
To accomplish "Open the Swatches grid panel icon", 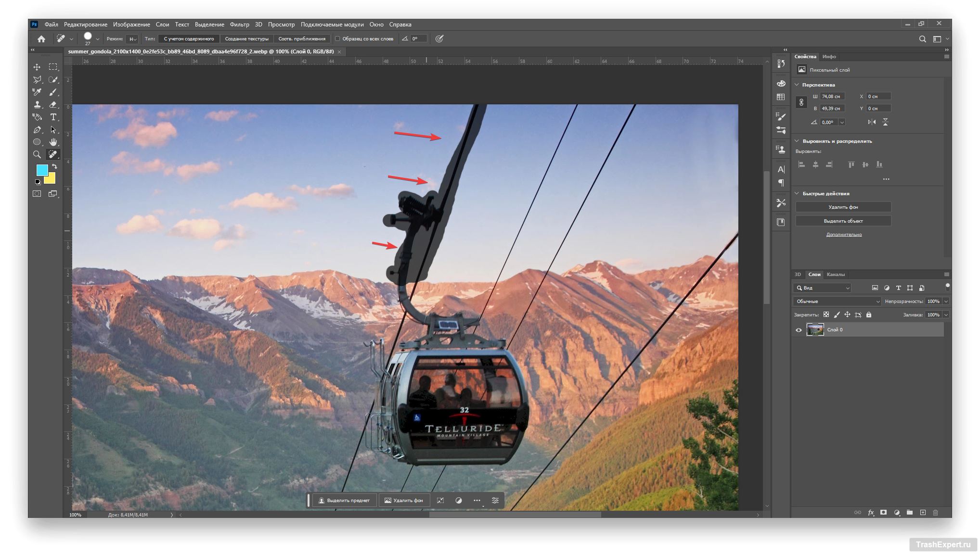I will [781, 97].
